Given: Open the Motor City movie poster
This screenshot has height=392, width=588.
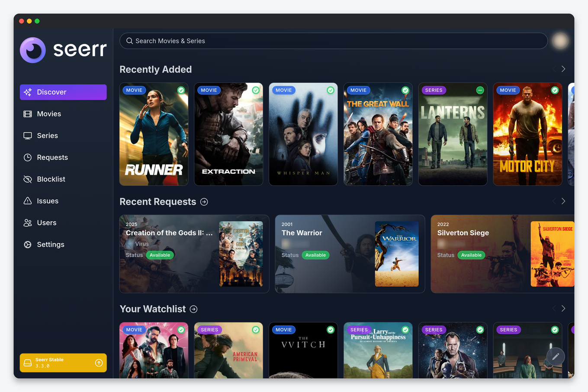Looking at the screenshot, I should 527,134.
